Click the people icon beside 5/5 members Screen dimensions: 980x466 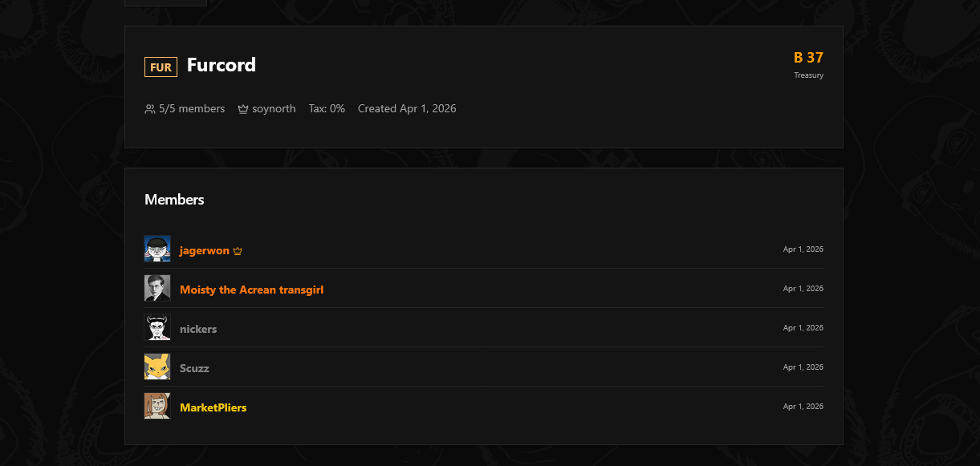pos(150,109)
